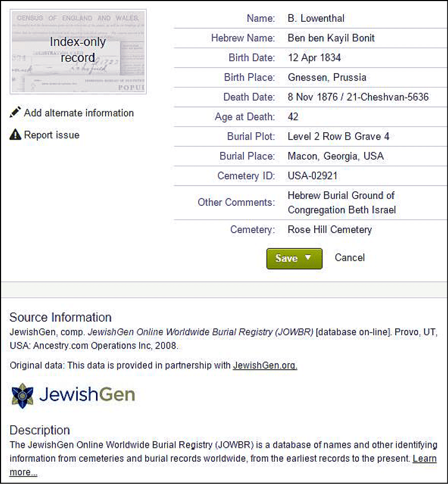Click the name value B. Lowenthal
Image resolution: width=448 pixels, height=484 pixels.
[316, 18]
